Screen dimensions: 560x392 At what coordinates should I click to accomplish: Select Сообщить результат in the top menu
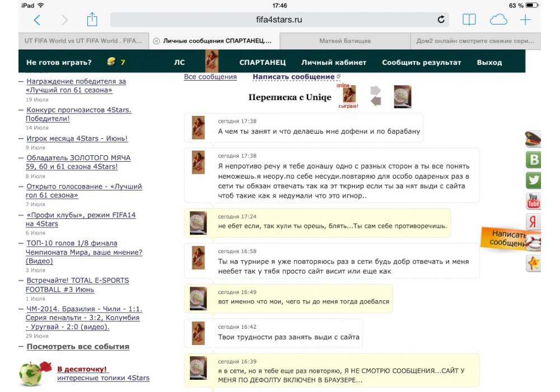pyautogui.click(x=422, y=62)
